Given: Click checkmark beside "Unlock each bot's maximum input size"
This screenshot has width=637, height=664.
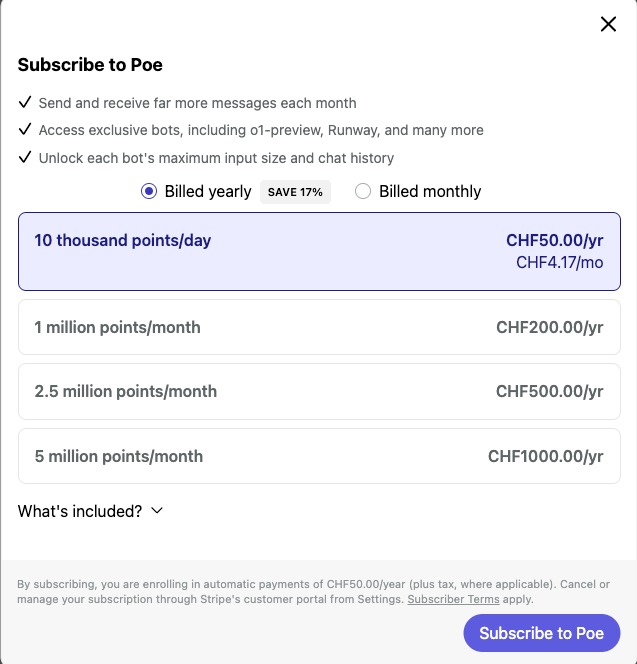Looking at the screenshot, I should tap(25, 157).
